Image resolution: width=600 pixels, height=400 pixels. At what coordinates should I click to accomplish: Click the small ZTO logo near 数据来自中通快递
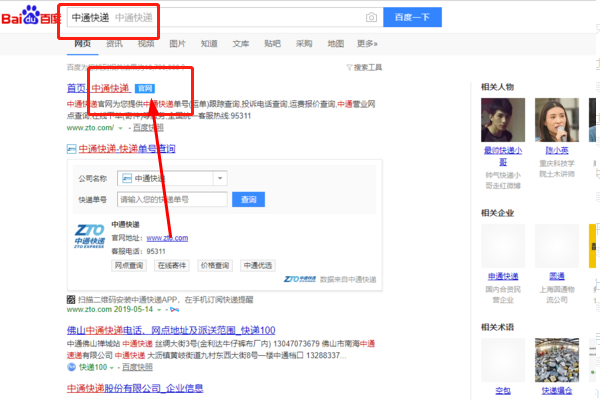coord(300,279)
